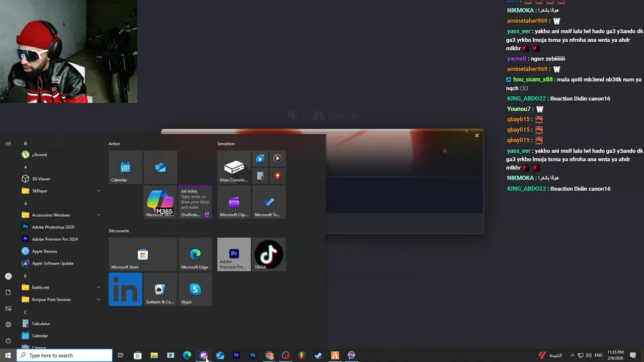Open Calendar from the app list
The image size is (644, 362).
click(x=61, y=336)
